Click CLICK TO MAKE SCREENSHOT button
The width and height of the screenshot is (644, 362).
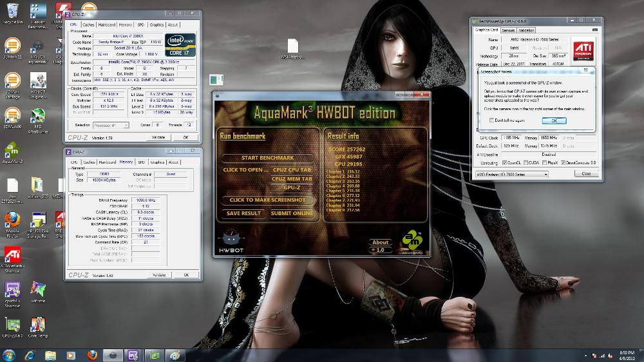pyautogui.click(x=267, y=200)
